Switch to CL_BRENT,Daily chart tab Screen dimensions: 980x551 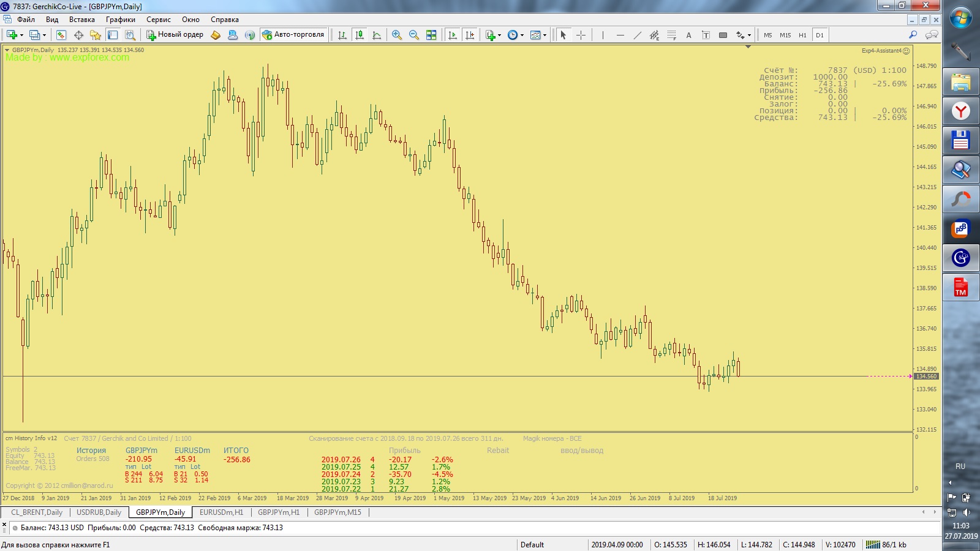click(x=37, y=512)
